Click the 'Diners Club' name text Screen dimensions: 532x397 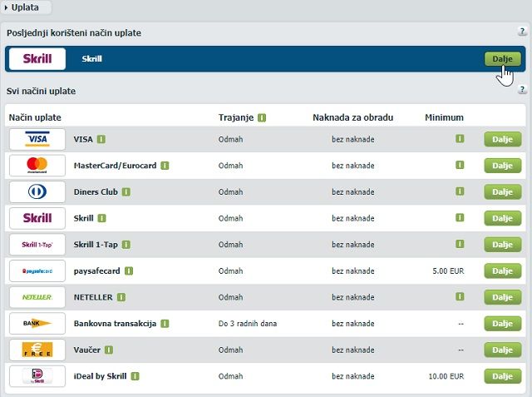click(96, 192)
